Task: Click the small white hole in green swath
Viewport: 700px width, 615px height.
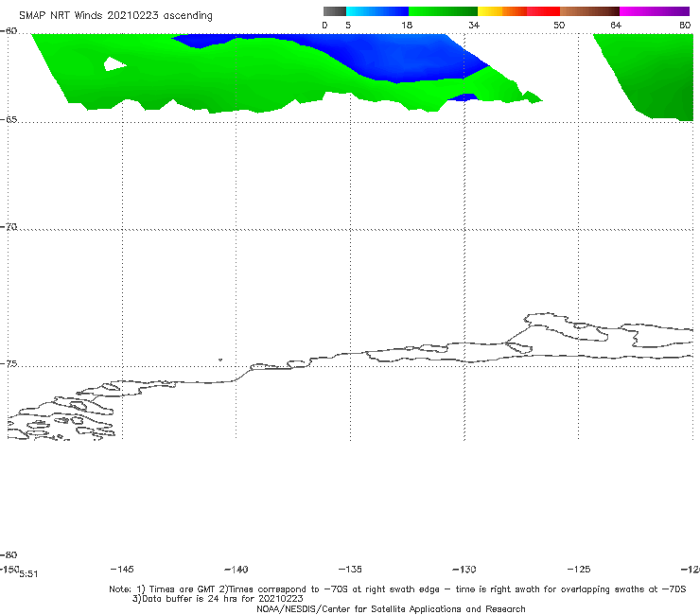Action: 114,64
